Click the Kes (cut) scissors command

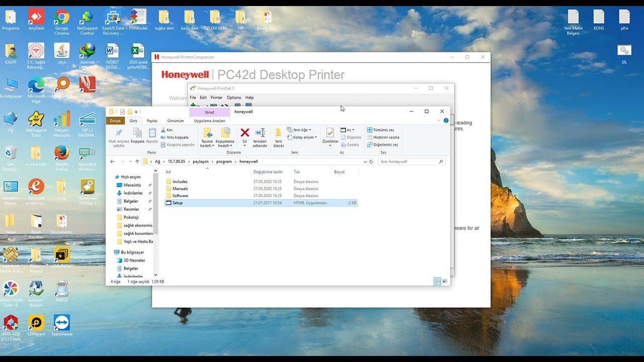[167, 130]
